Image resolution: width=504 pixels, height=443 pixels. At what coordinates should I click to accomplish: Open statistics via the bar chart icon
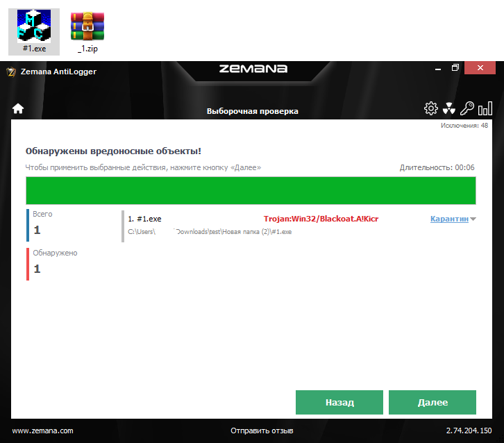pos(485,108)
